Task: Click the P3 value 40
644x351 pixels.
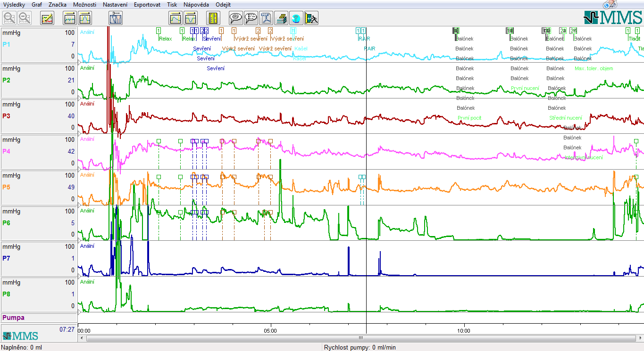Action: tap(71, 116)
